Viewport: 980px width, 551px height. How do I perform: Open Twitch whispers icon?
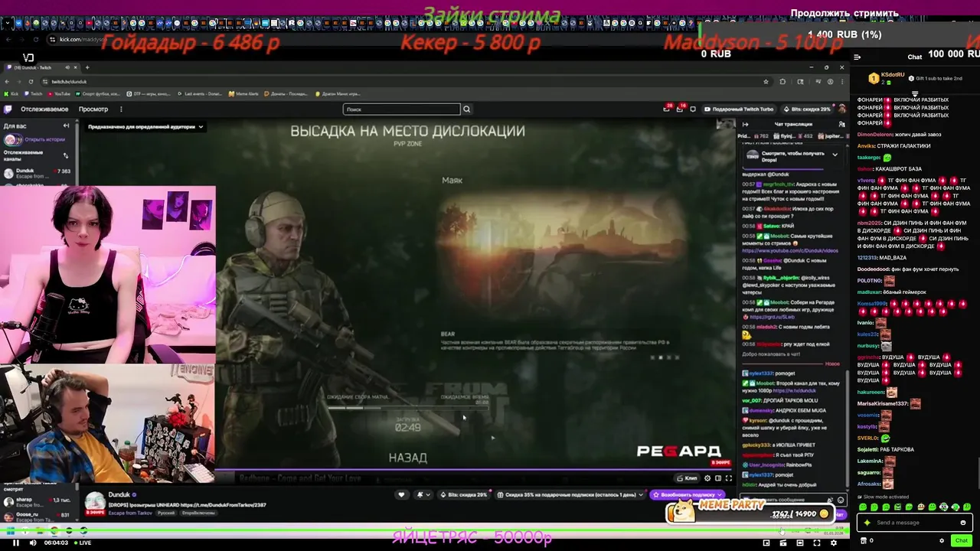pyautogui.click(x=693, y=109)
